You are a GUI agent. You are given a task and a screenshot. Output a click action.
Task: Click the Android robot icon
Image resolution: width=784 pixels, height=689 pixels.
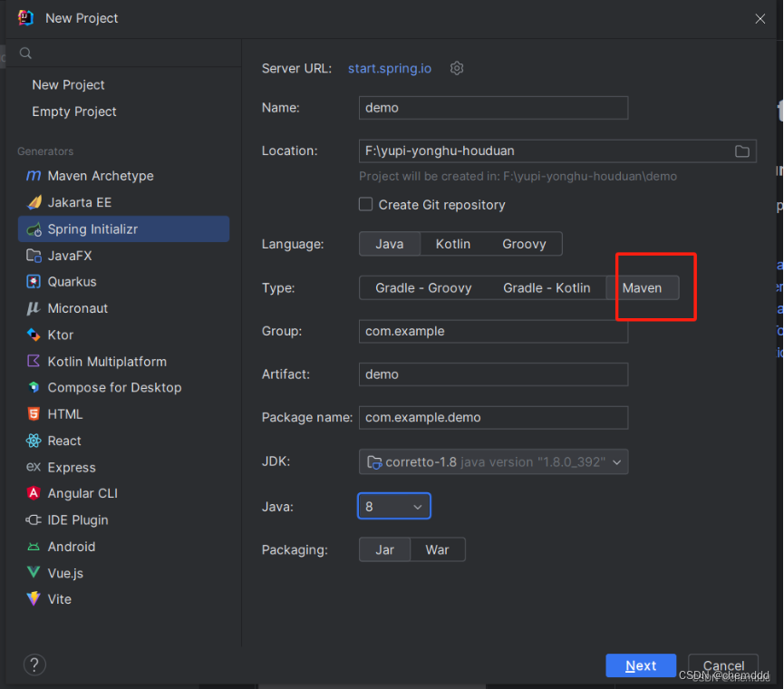34,547
